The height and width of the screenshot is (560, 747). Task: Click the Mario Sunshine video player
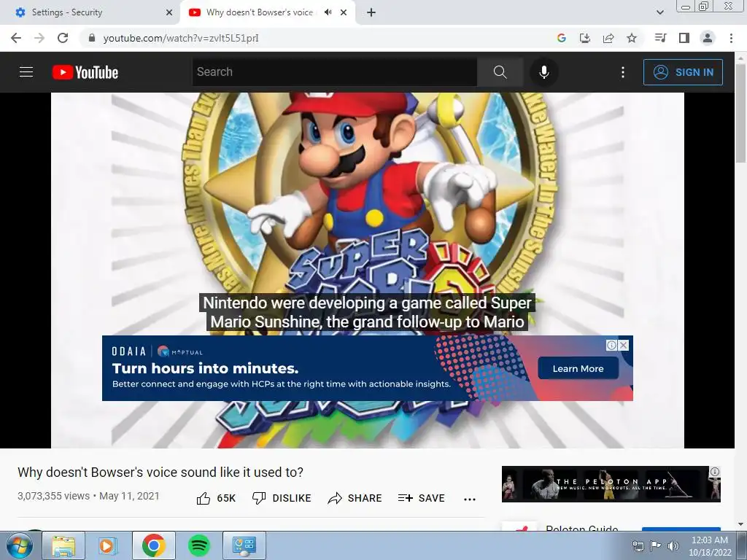(368, 270)
